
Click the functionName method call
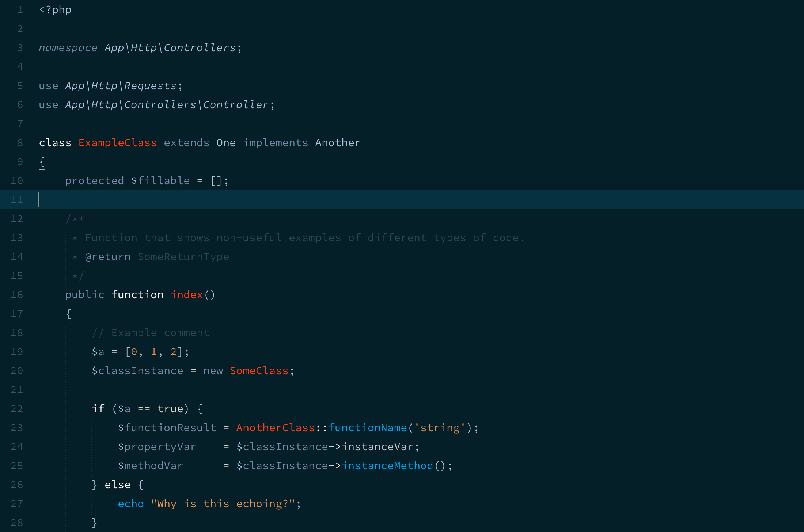(x=368, y=428)
